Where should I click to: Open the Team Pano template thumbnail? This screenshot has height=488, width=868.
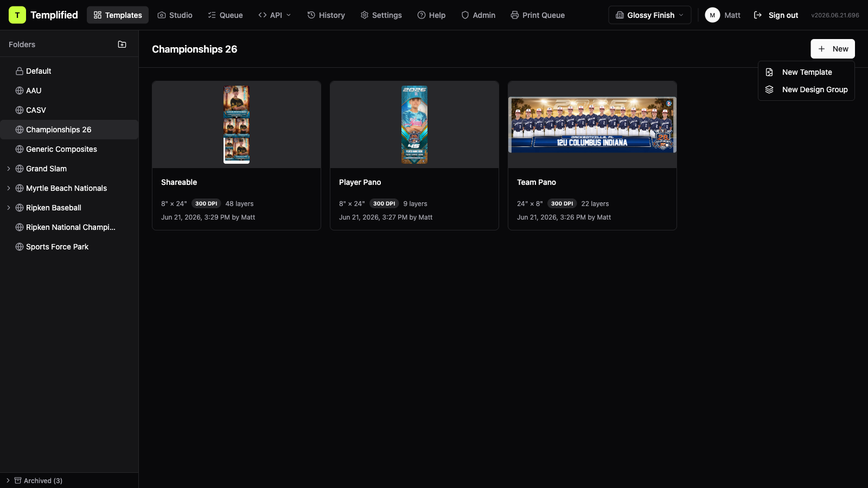pyautogui.click(x=592, y=125)
